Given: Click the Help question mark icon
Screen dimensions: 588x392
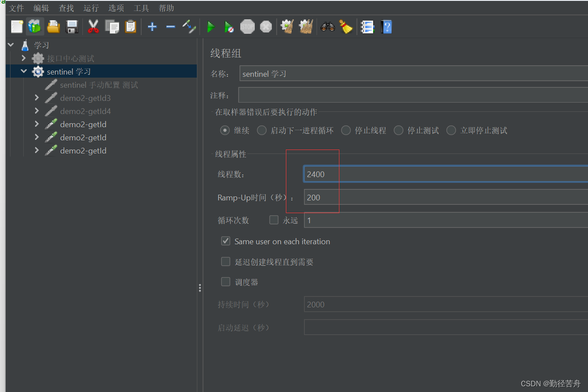Looking at the screenshot, I should point(386,27).
